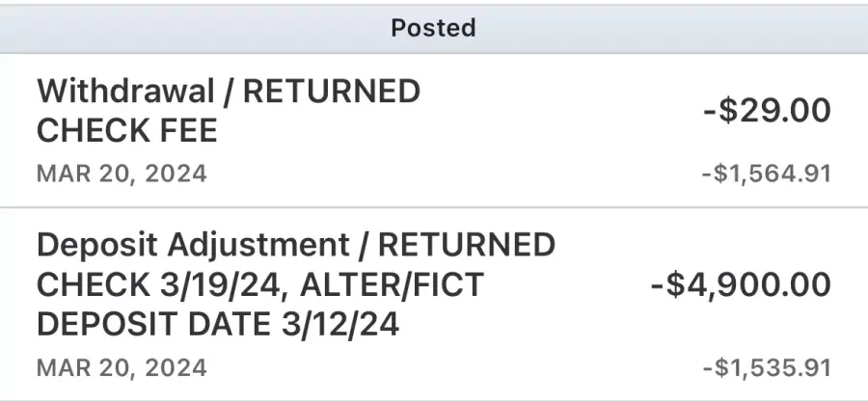
Task: Click the date under Deposit Adjustment
Action: [122, 367]
